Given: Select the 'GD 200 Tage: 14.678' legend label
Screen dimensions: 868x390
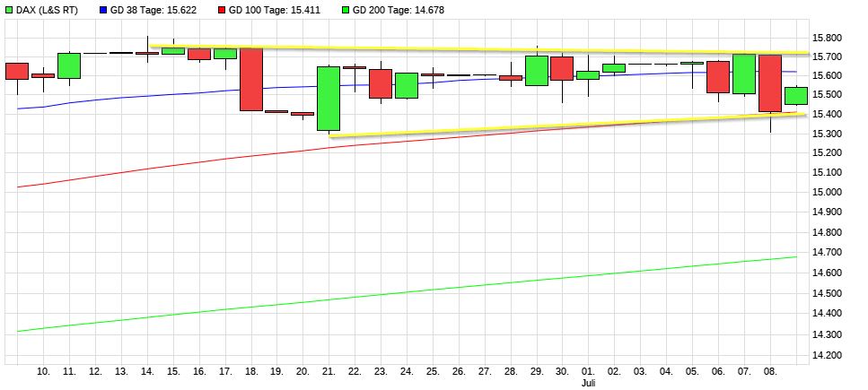Looking at the screenshot, I should [x=400, y=10].
